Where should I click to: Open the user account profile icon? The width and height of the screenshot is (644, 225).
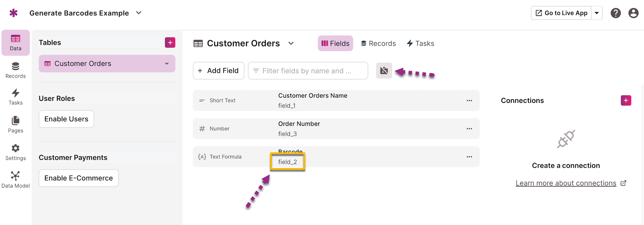click(633, 13)
